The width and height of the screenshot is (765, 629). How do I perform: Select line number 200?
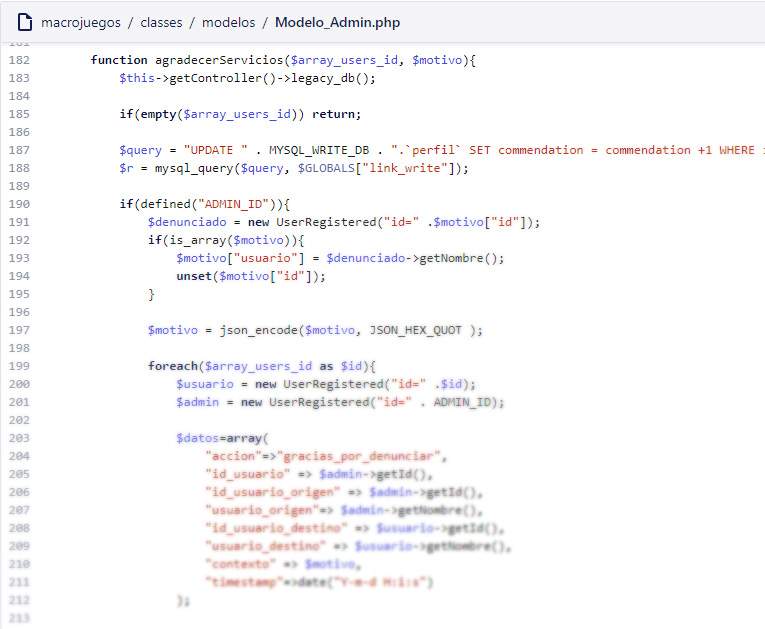point(19,384)
